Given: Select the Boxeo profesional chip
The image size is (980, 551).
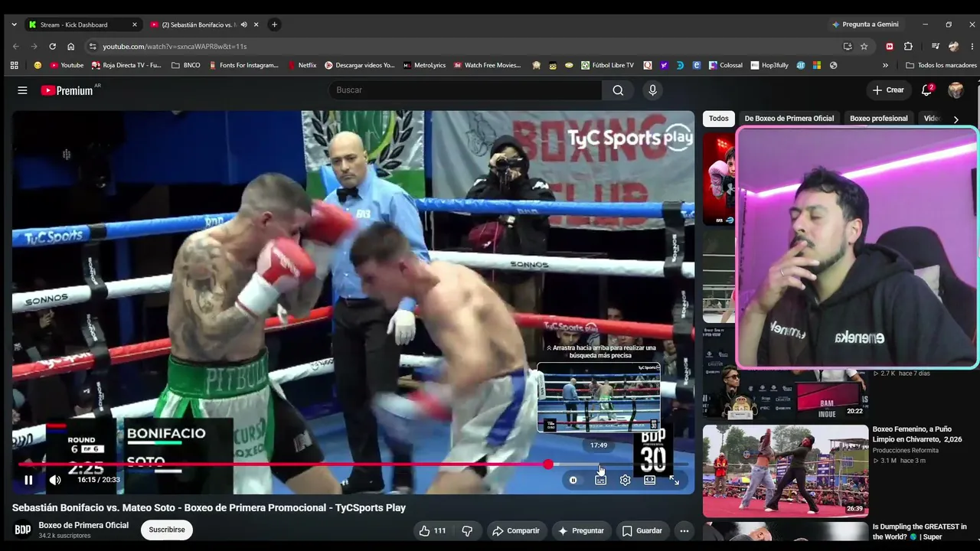Looking at the screenshot, I should pyautogui.click(x=879, y=119).
